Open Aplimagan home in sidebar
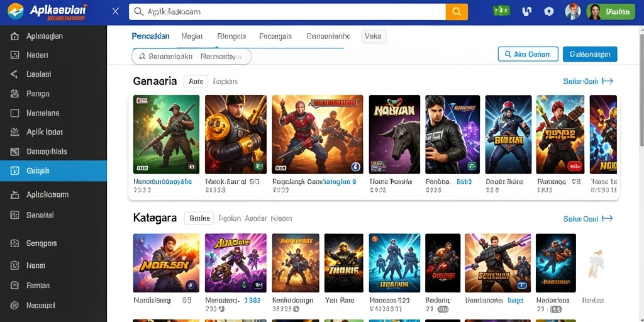Image resolution: width=644 pixels, height=322 pixels. pos(53,36)
